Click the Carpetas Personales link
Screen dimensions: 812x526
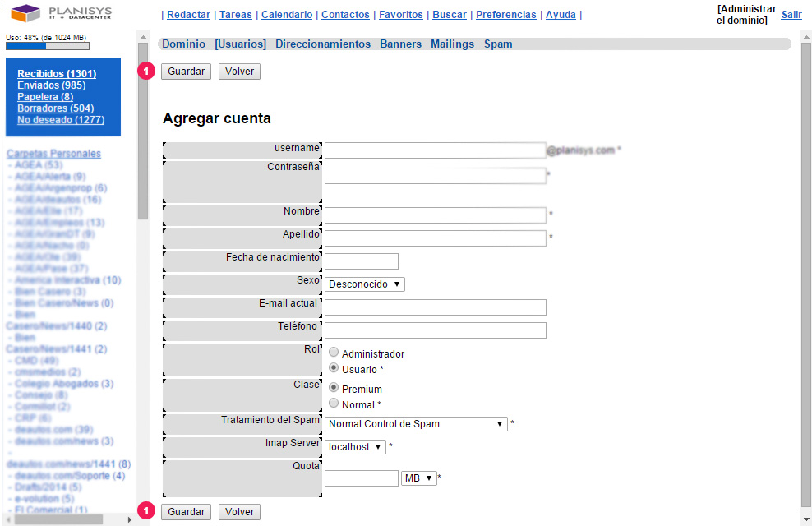click(54, 153)
